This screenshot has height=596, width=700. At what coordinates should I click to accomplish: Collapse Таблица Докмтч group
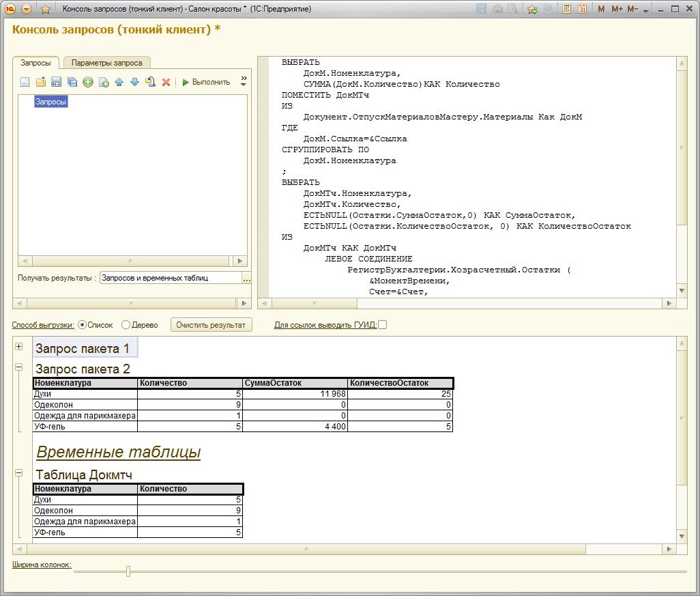coord(18,472)
